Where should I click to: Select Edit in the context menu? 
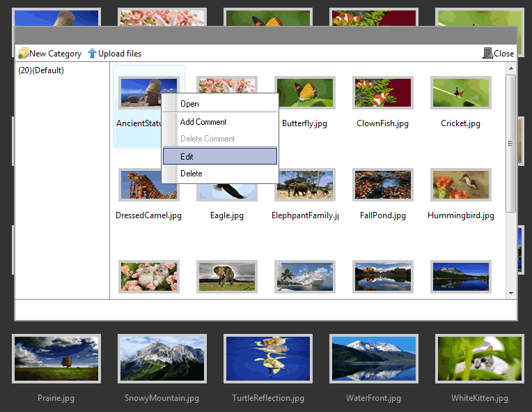pyautogui.click(x=187, y=157)
